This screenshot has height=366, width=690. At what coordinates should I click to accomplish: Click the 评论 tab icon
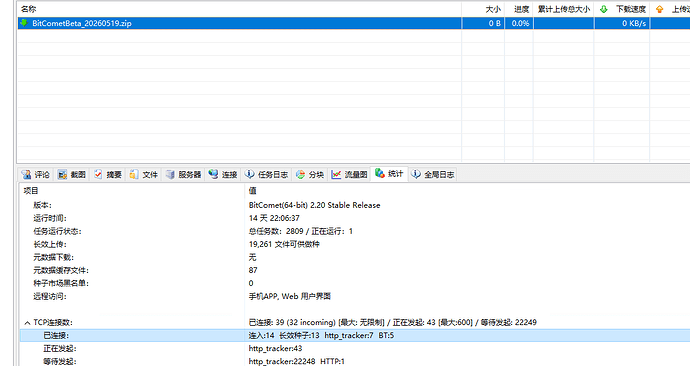pos(26,175)
